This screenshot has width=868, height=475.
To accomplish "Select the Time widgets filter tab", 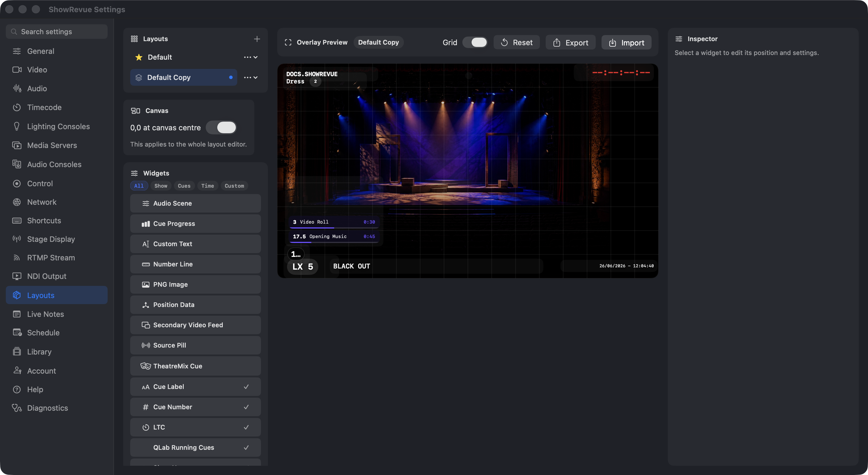I will (207, 186).
